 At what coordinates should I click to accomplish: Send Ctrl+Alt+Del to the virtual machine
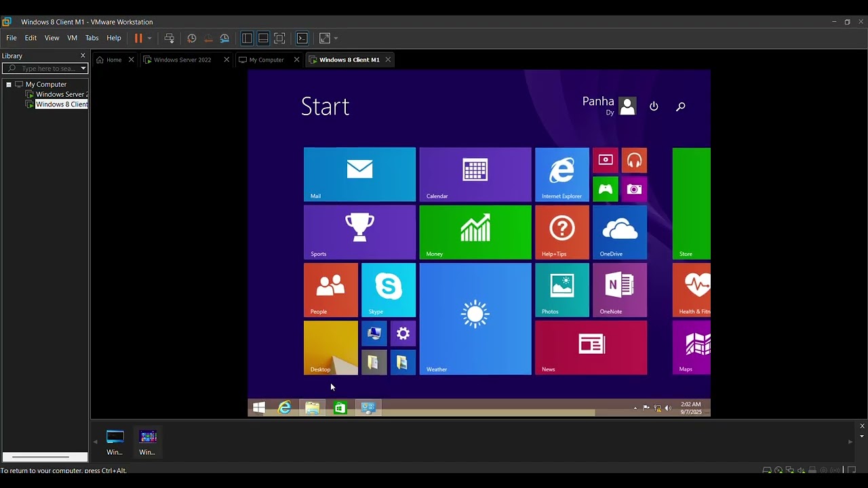pos(170,38)
